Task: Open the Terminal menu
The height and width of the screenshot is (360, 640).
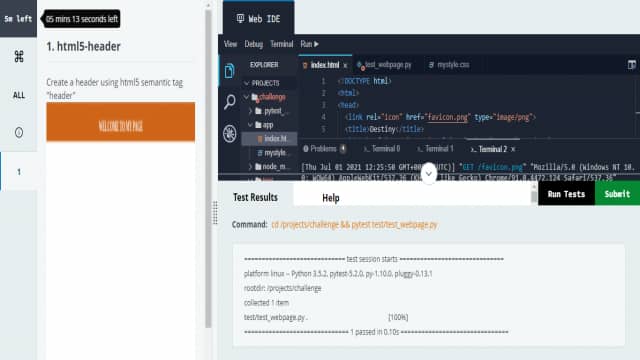Action: coord(282,44)
